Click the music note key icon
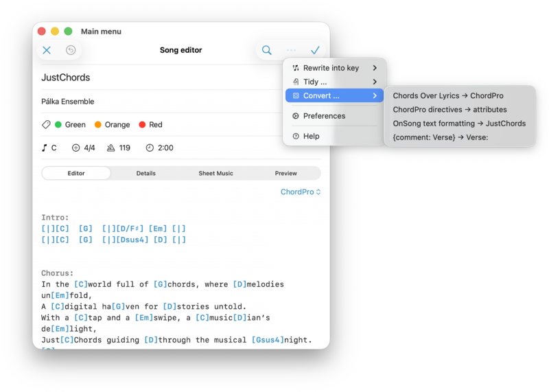The height and width of the screenshot is (392, 549). pyautogui.click(x=44, y=148)
